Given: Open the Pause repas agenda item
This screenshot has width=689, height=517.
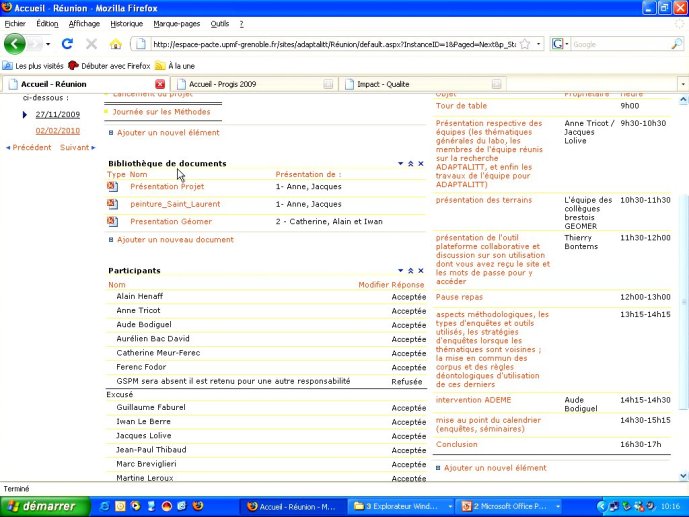Looking at the screenshot, I should (x=459, y=297).
